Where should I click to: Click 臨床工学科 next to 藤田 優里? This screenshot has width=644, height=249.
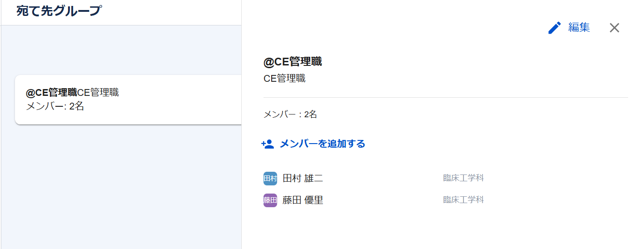coord(463,200)
